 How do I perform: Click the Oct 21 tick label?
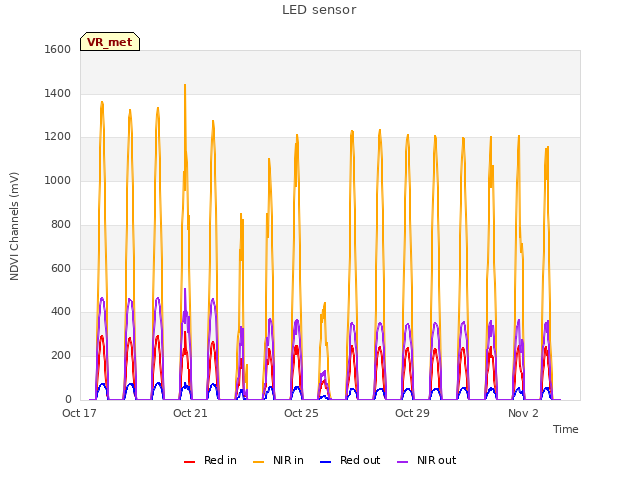(x=190, y=413)
